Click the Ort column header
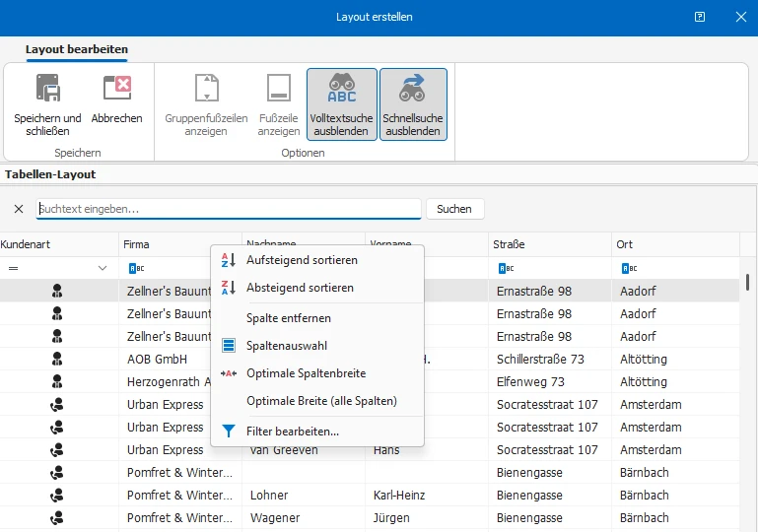758x532 pixels. pyautogui.click(x=675, y=244)
